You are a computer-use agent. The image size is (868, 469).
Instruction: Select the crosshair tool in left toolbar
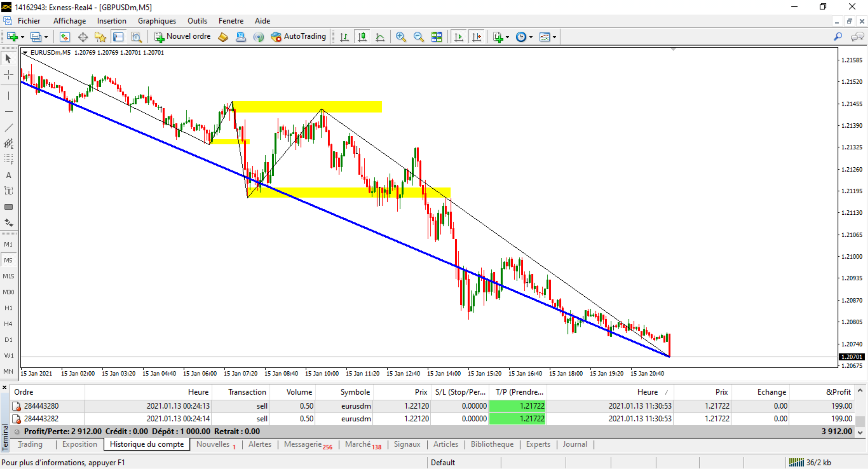[9, 74]
